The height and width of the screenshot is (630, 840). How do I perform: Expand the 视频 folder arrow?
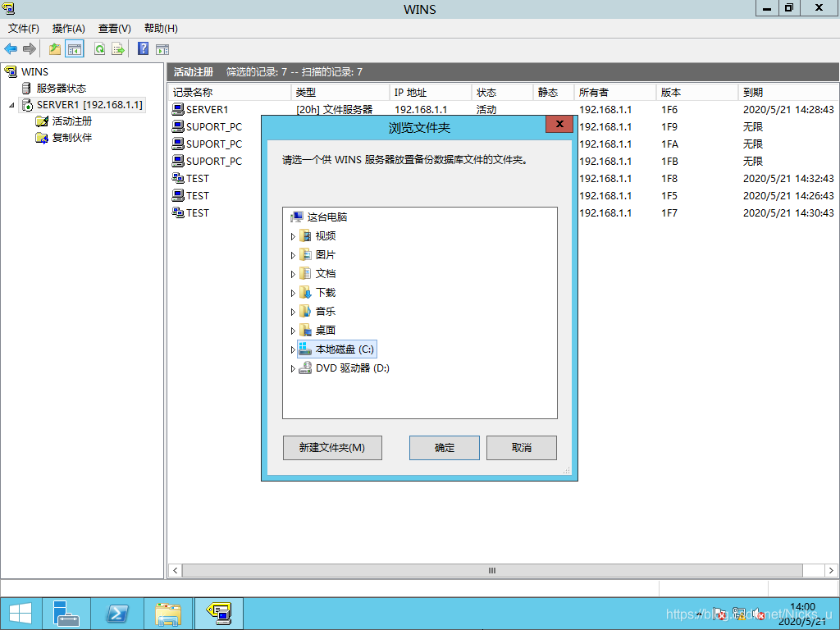pos(293,236)
